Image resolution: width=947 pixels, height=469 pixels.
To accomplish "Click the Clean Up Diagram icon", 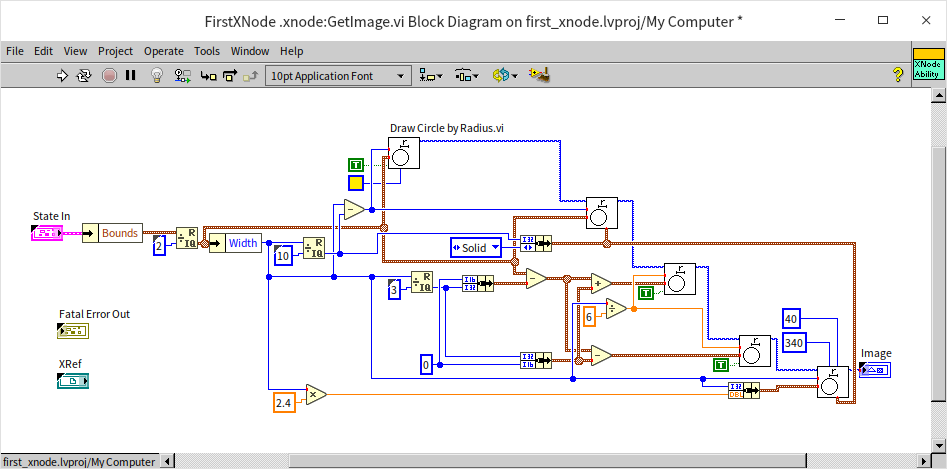I will point(541,75).
